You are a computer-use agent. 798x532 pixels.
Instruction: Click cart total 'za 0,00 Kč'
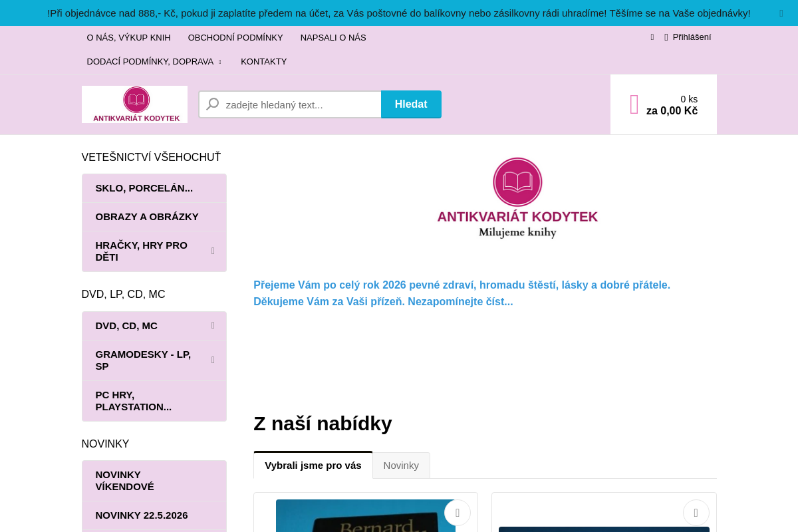point(672,111)
